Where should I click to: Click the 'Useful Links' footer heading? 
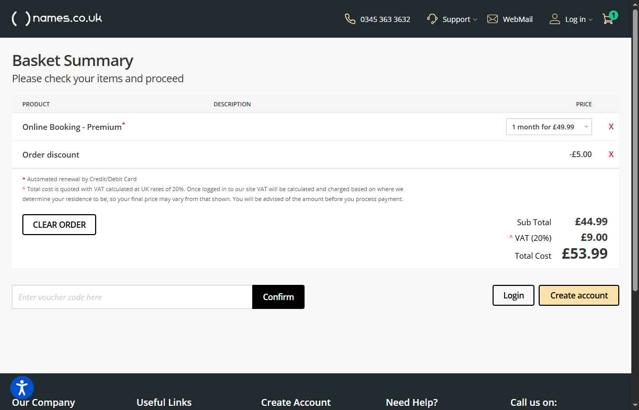coord(164,403)
